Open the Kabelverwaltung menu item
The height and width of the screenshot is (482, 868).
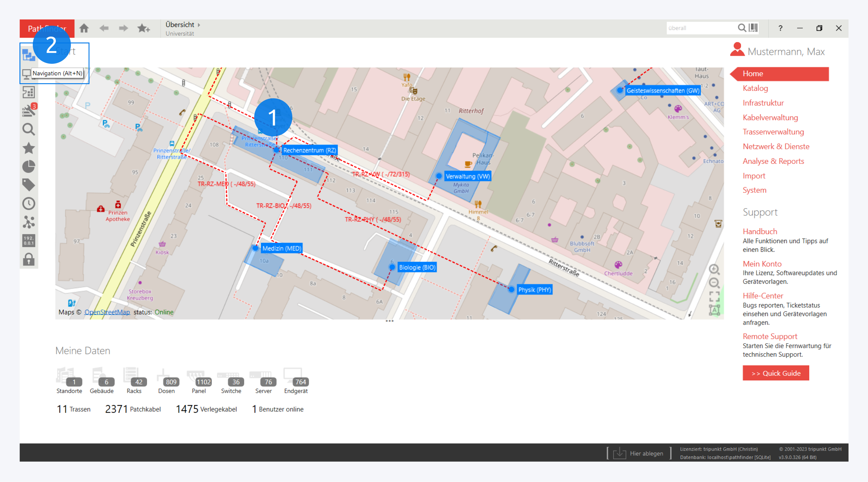coord(770,117)
